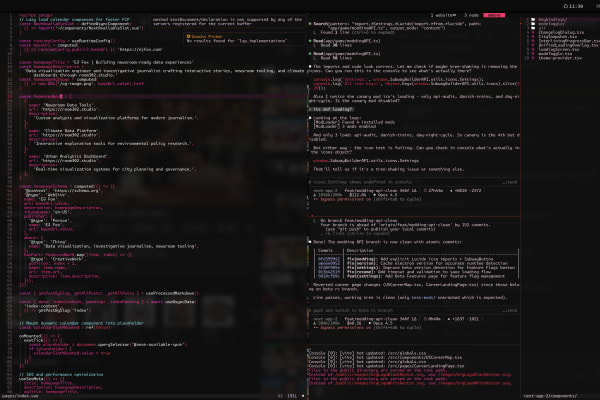
Task: Click the '// SEO and performance optimization' comment
Action: [61, 374]
